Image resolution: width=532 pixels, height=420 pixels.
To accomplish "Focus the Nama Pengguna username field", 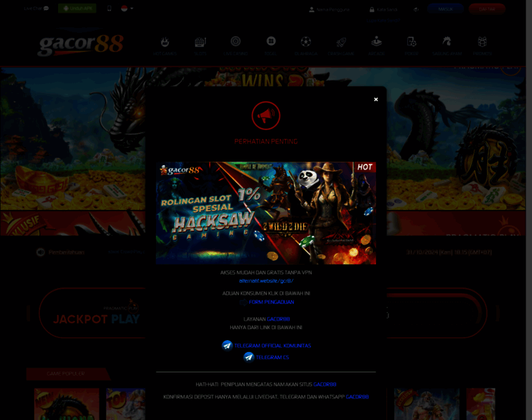I will 332,10.
